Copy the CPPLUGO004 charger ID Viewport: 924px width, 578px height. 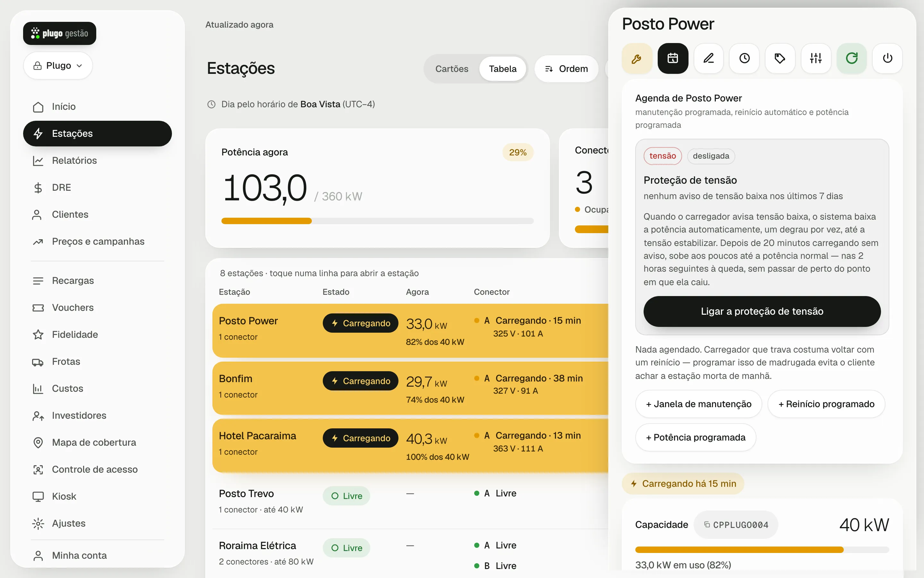pos(736,524)
